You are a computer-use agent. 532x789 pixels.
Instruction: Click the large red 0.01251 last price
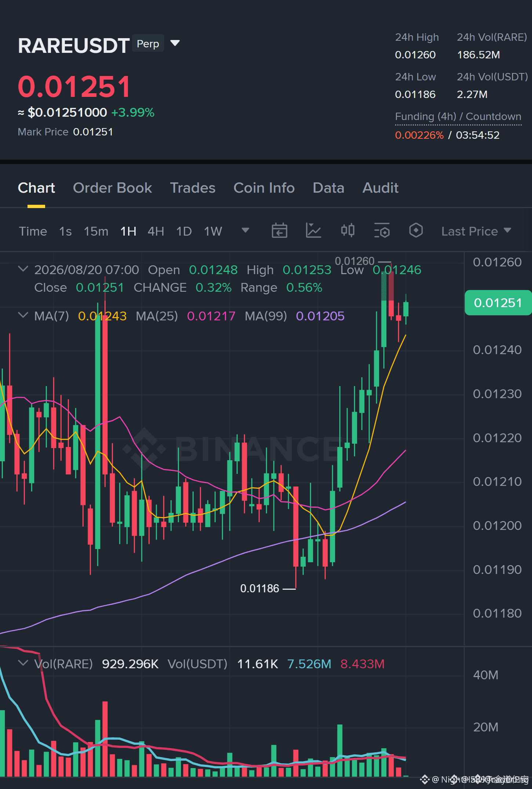(x=74, y=87)
